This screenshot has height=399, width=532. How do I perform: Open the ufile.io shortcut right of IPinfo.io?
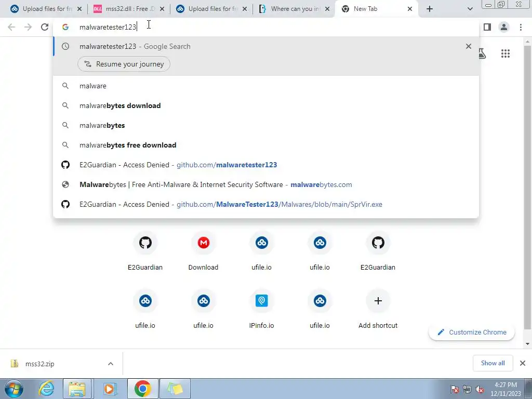(x=320, y=310)
